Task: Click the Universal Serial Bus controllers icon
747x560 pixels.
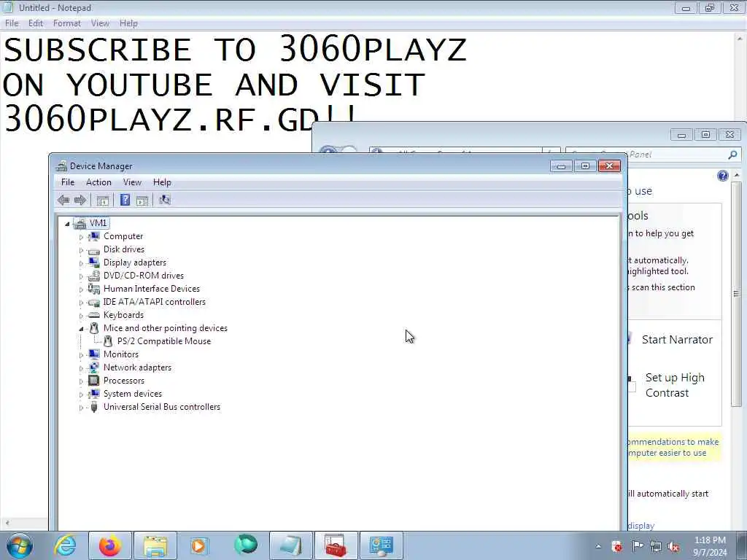Action: pos(94,407)
